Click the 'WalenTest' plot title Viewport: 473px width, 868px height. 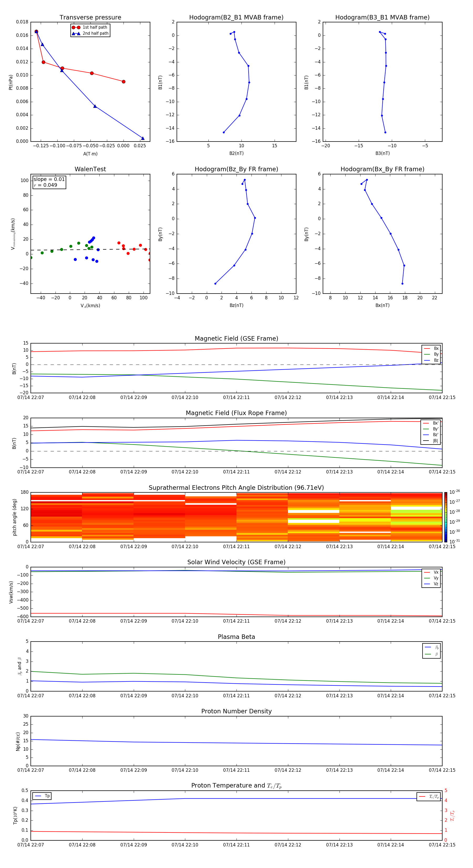point(90,169)
